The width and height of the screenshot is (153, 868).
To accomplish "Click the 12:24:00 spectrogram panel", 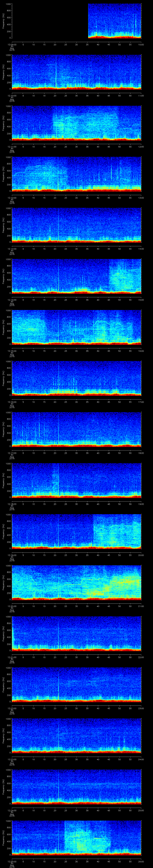I will tap(76, 786).
